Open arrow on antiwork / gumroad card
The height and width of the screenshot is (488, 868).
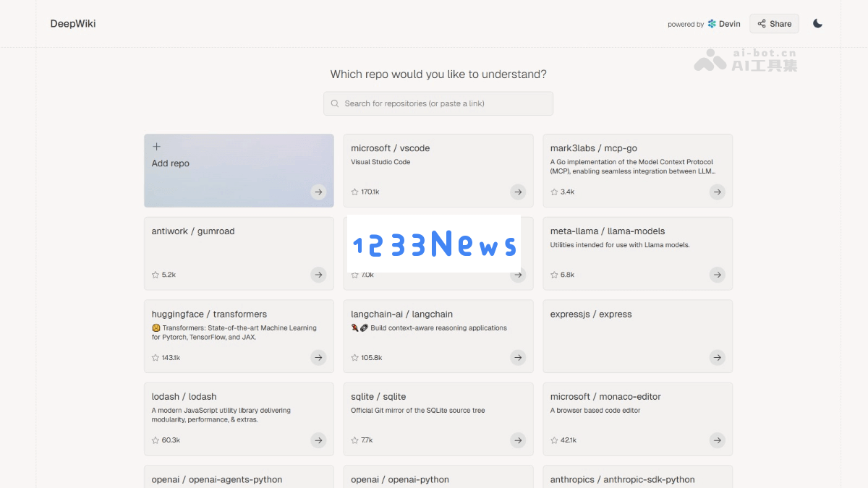pyautogui.click(x=318, y=275)
